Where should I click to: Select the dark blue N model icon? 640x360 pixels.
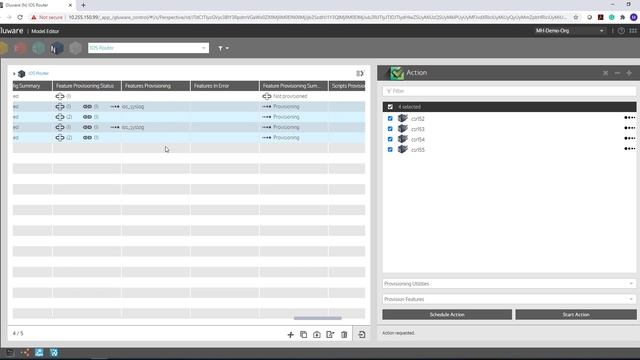pos(57,48)
